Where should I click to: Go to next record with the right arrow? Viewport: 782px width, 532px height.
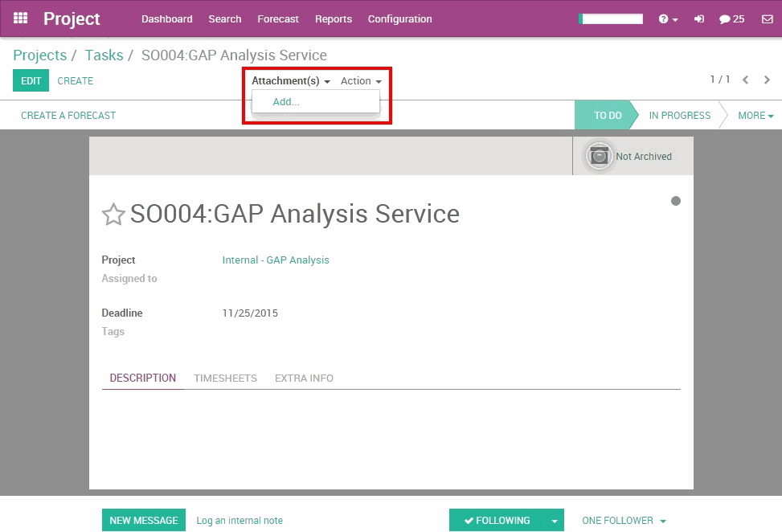pyautogui.click(x=767, y=80)
